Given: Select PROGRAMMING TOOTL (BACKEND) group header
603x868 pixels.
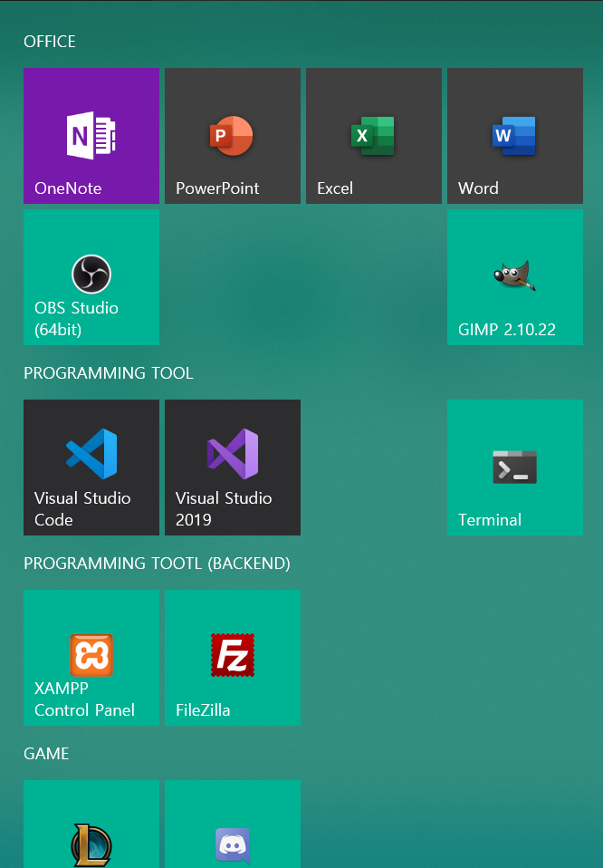Looking at the screenshot, I should pos(158,564).
